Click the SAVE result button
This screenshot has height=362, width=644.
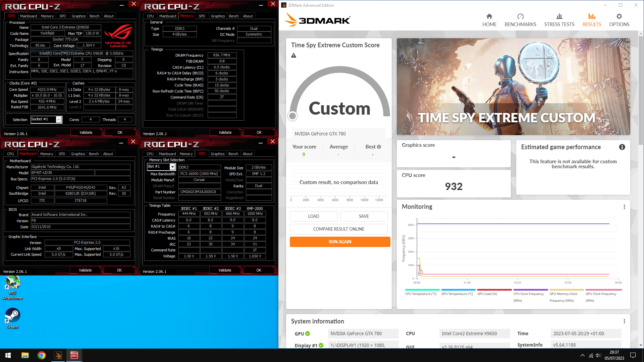pyautogui.click(x=364, y=216)
